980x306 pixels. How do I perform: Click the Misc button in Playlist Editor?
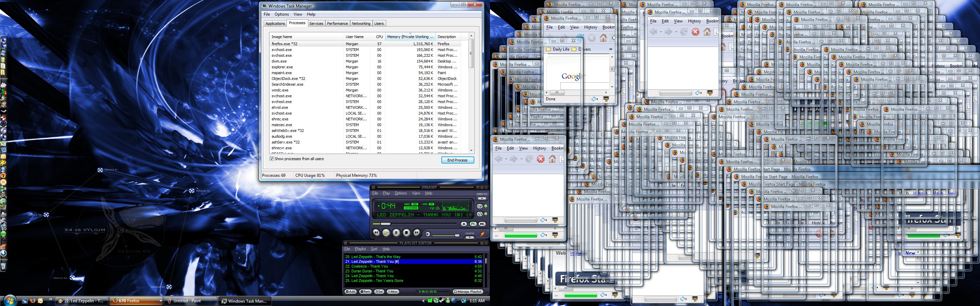coord(393,292)
